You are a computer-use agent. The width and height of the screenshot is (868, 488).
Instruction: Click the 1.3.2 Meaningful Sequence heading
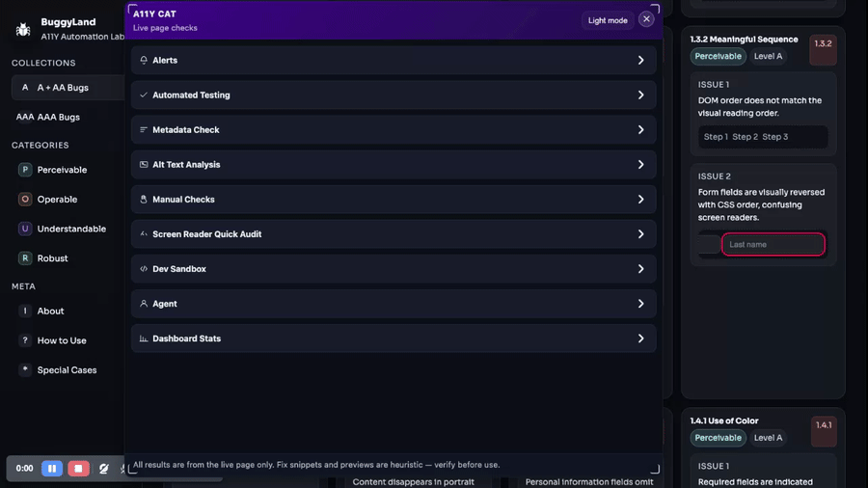[744, 40]
